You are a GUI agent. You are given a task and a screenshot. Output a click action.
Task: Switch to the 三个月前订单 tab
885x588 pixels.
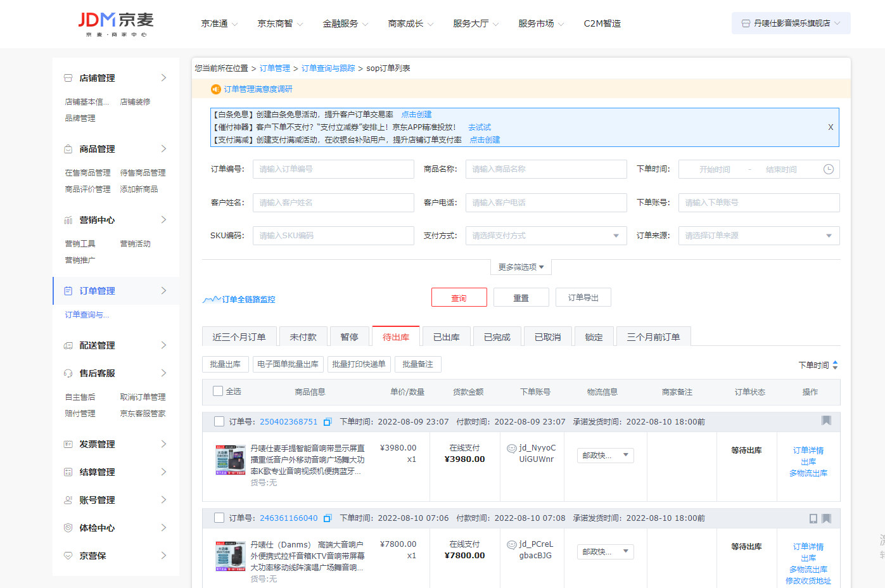click(x=653, y=336)
